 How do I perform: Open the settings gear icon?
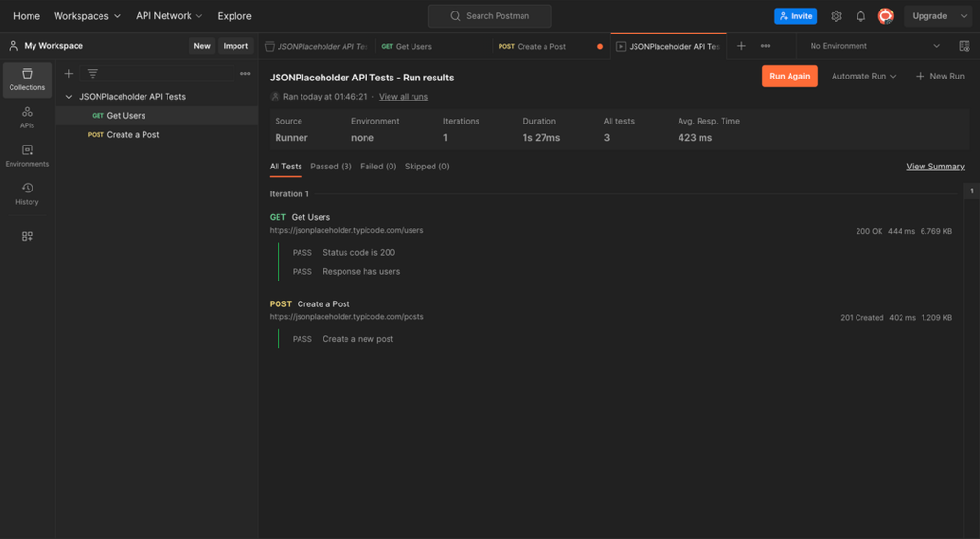[x=836, y=16]
